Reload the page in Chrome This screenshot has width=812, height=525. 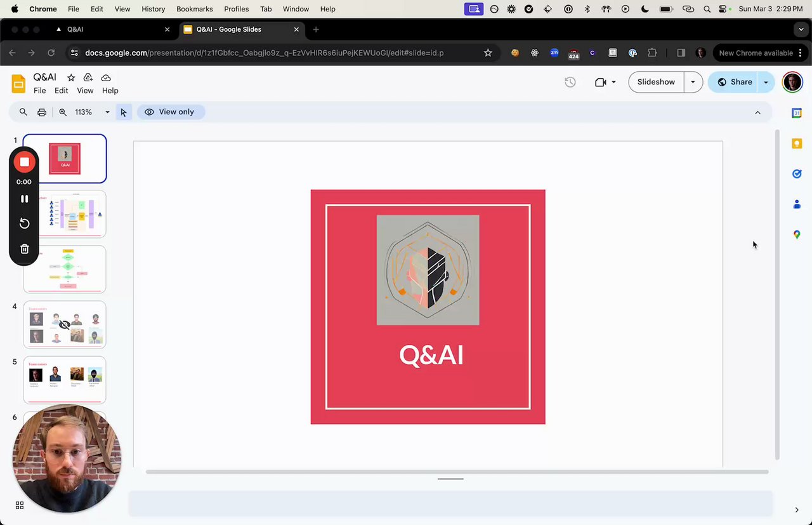[x=51, y=53]
